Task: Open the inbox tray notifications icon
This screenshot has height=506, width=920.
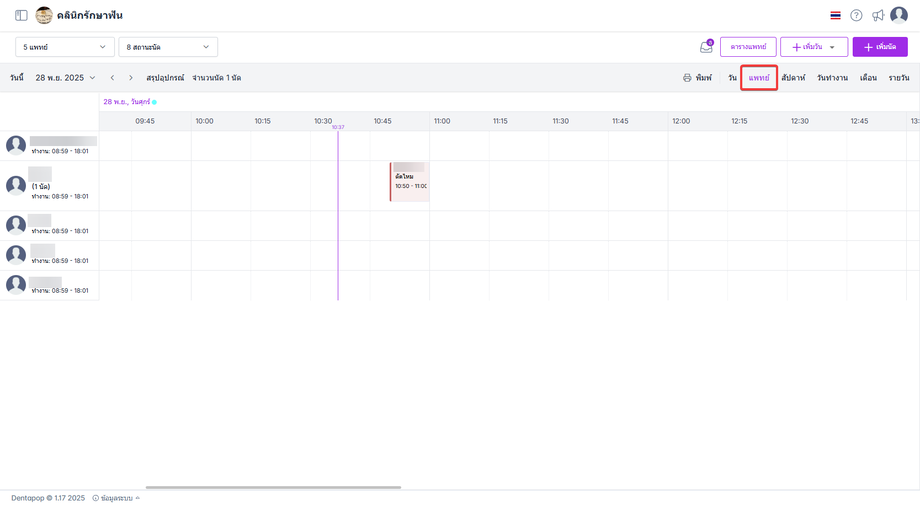Action: point(706,47)
